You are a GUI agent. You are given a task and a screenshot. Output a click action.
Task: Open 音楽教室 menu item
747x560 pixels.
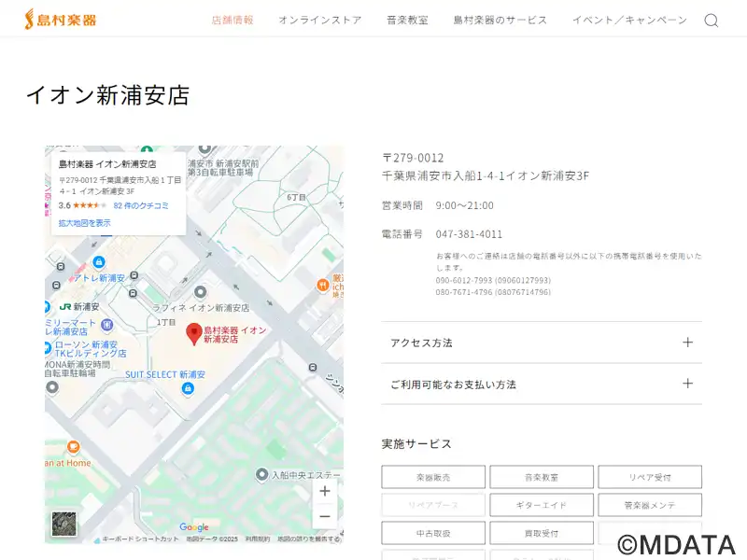click(x=407, y=20)
